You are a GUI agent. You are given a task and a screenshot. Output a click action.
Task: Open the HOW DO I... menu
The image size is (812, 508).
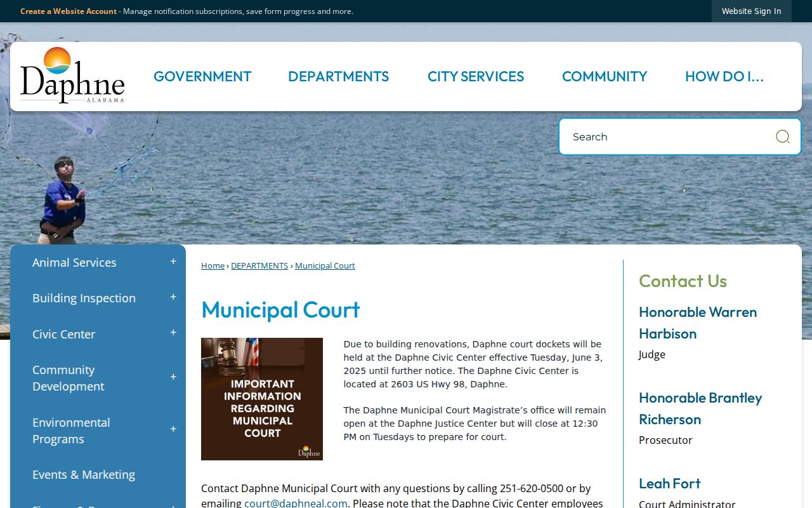pyautogui.click(x=724, y=76)
